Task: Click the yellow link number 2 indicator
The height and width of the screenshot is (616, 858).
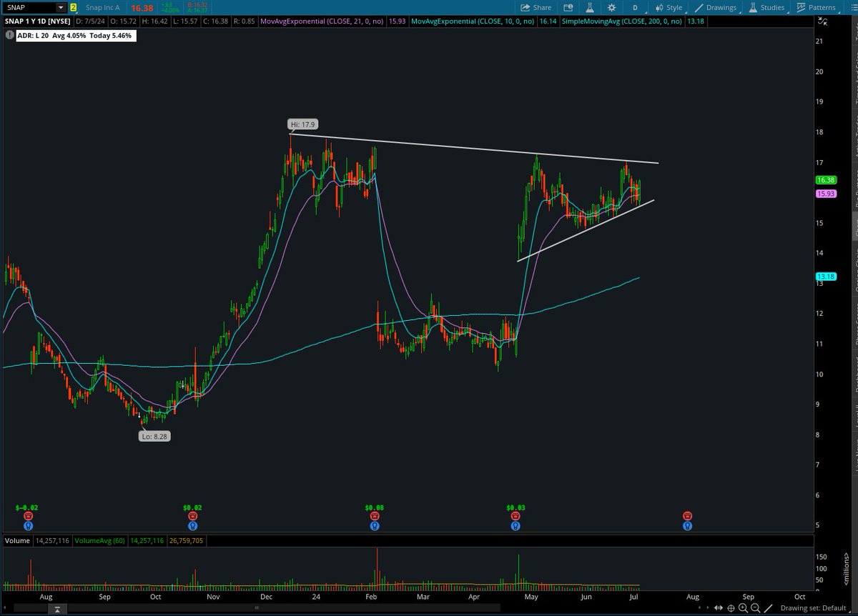Action: (x=73, y=7)
